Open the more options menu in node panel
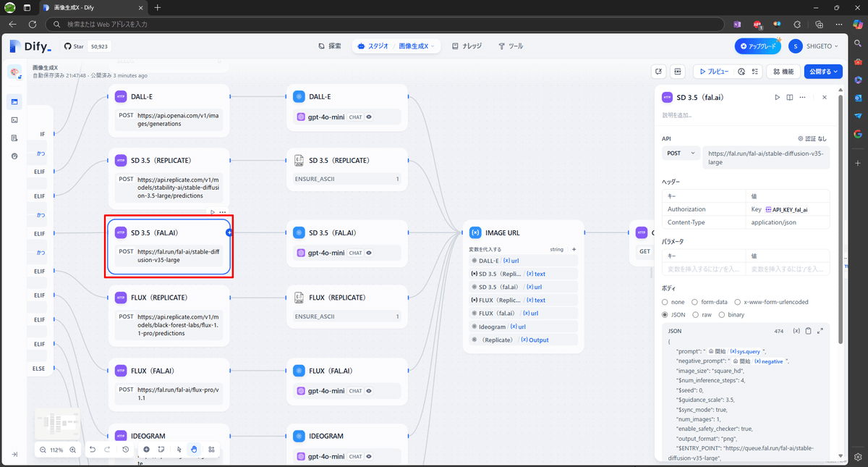The height and width of the screenshot is (467, 868). [x=804, y=97]
